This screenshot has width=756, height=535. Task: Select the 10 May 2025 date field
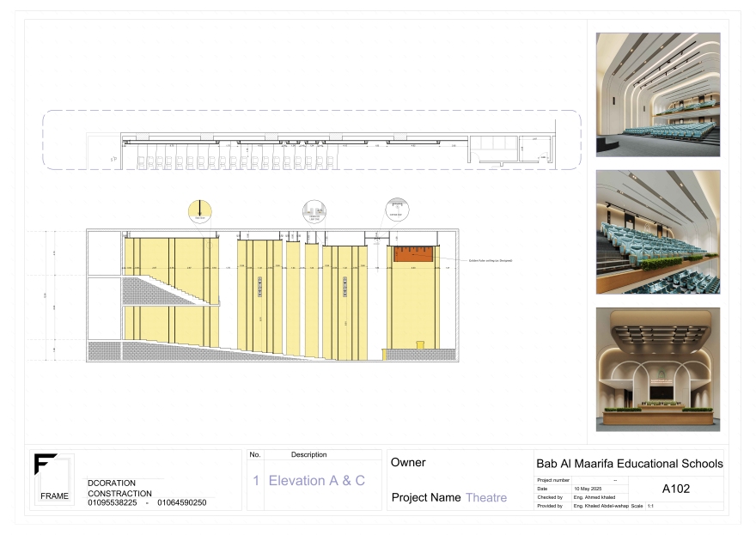pyautogui.click(x=588, y=489)
